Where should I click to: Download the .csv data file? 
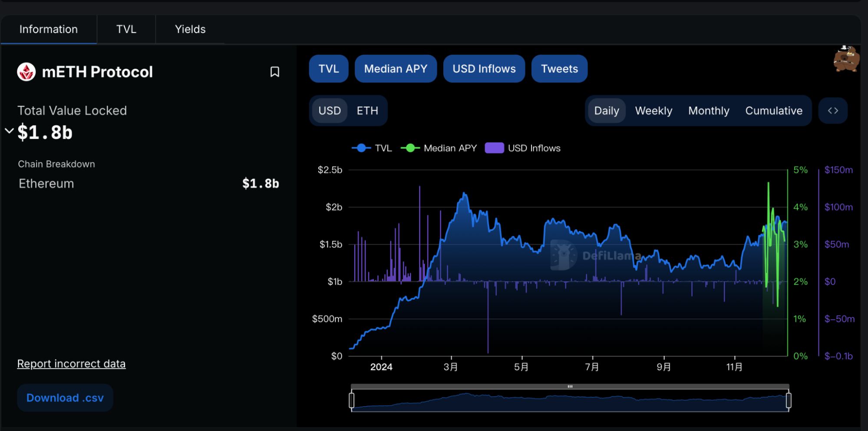(x=65, y=398)
